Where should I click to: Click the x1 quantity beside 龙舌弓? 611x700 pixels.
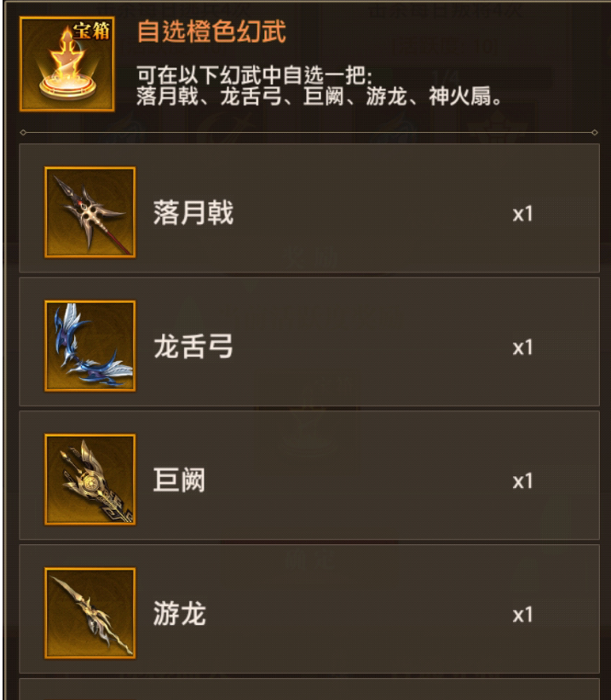pyautogui.click(x=522, y=347)
